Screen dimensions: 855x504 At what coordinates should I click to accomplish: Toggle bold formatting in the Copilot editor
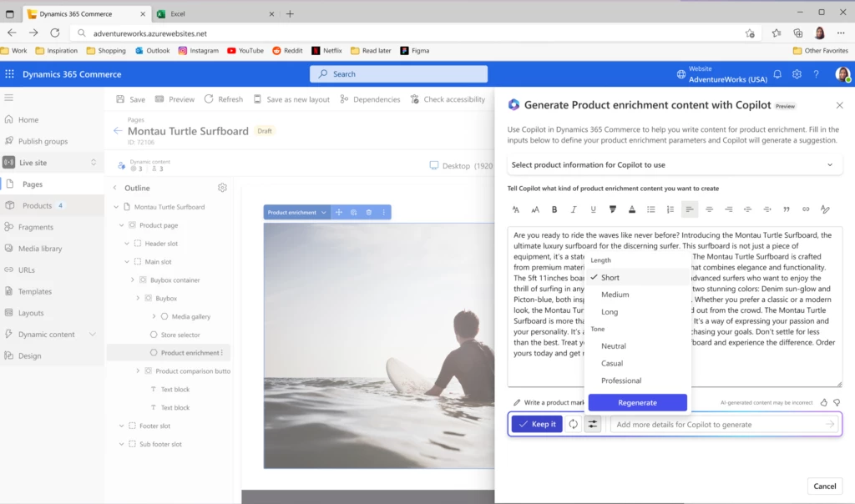pos(553,209)
